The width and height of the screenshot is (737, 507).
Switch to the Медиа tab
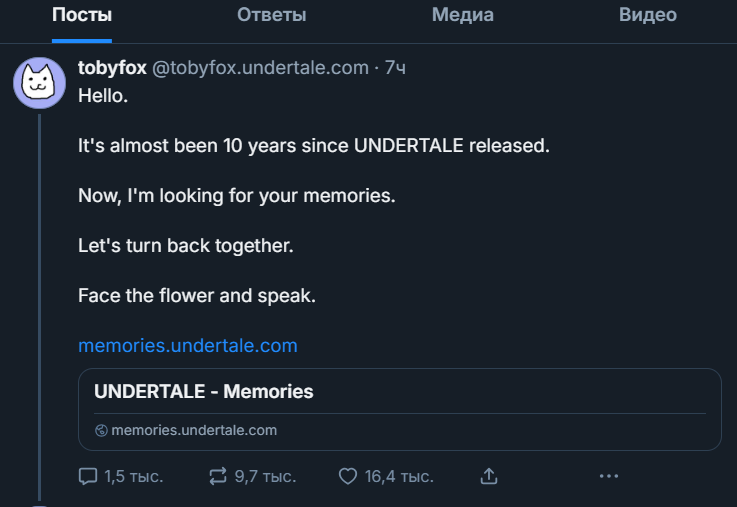[463, 15]
